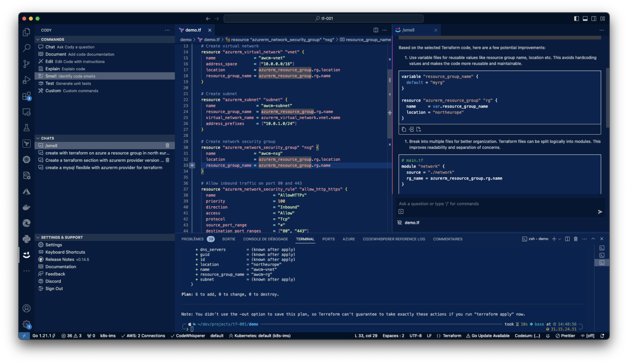Viewport: 628px width, 364px height.
Task: Open the Cody icon in activity bar
Action: (x=26, y=255)
